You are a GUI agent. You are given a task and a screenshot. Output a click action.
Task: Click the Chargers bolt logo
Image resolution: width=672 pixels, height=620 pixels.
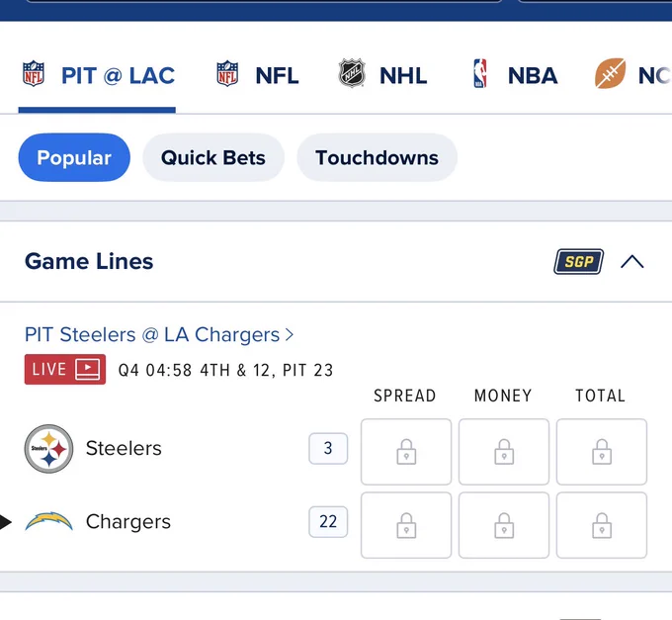(x=48, y=522)
